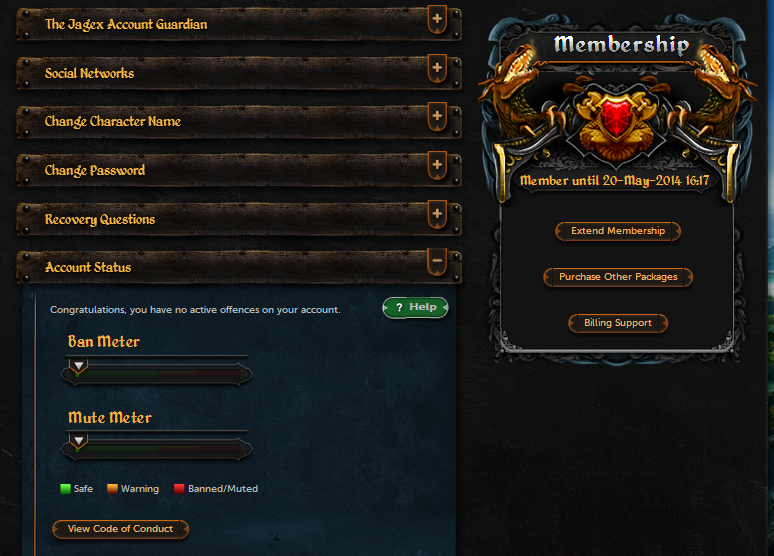The width and height of the screenshot is (774, 556).
Task: Click the Mute Meter pointer marker
Action: [x=78, y=441]
